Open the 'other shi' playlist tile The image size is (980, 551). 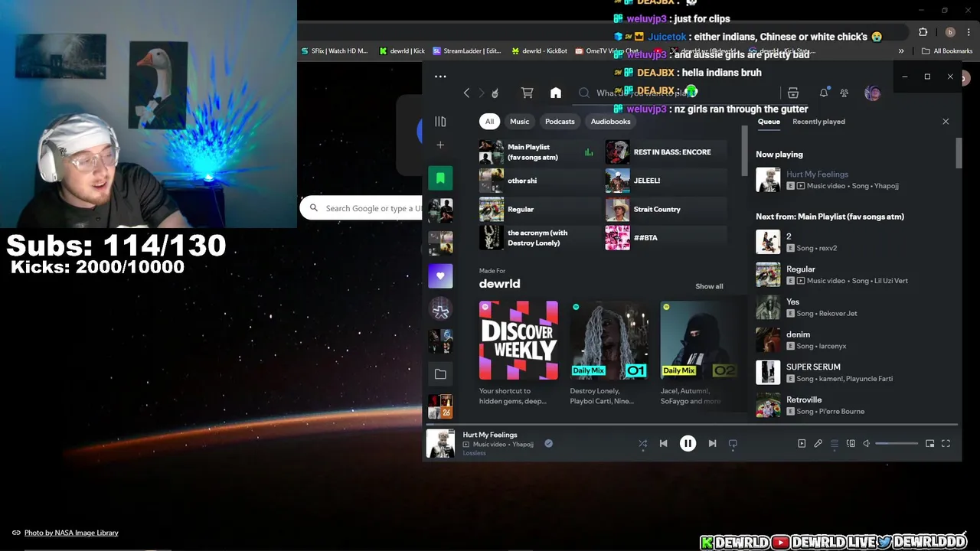[x=540, y=181]
